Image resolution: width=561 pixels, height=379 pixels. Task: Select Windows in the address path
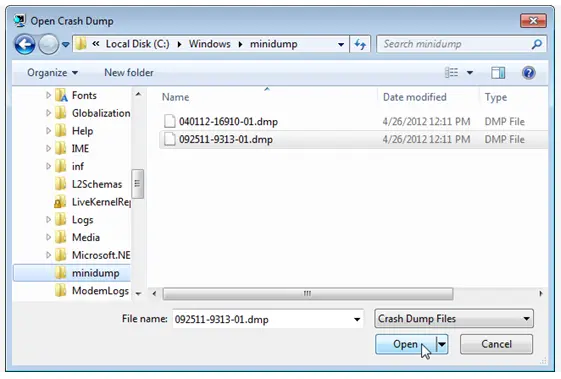pos(210,44)
